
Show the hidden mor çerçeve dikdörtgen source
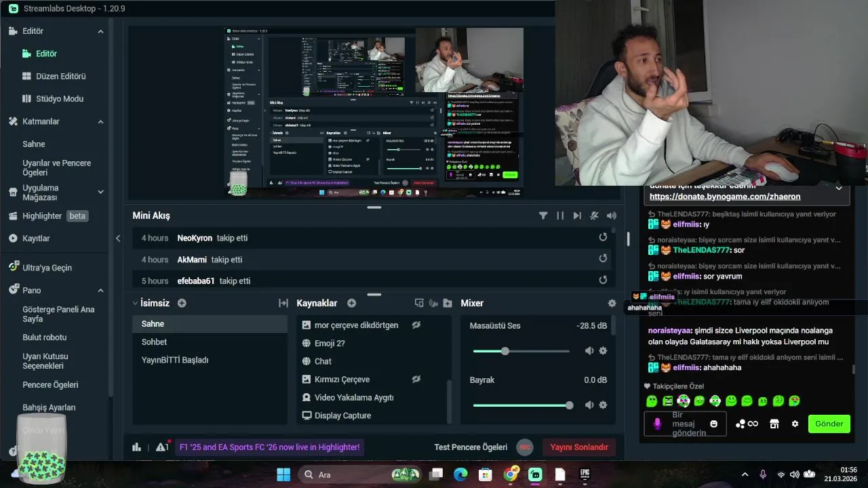pyautogui.click(x=416, y=325)
